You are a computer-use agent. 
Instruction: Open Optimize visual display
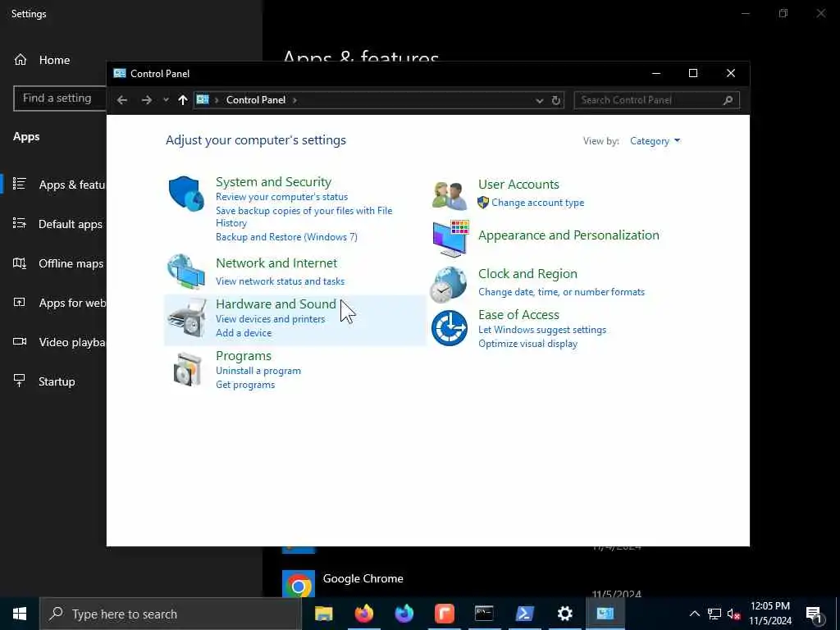tap(527, 344)
